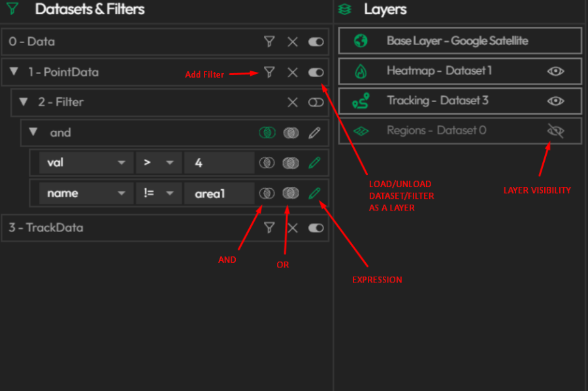Click the AND icon on the val condition
The image size is (588, 391).
[x=267, y=163]
